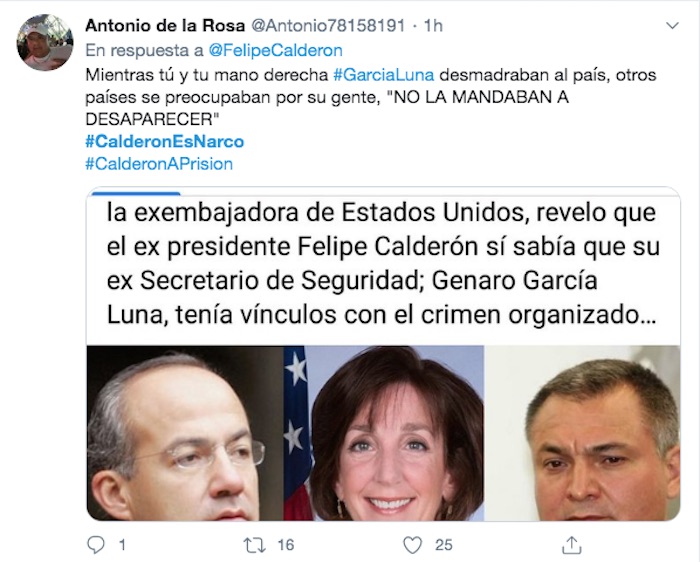This screenshot has width=700, height=562.
Task: Click the like count 25
Action: point(444,545)
